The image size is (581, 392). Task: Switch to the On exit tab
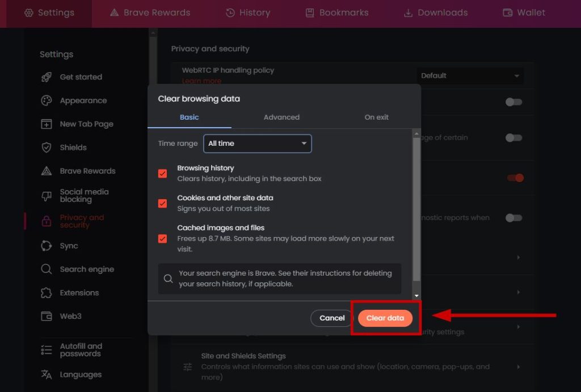[376, 117]
